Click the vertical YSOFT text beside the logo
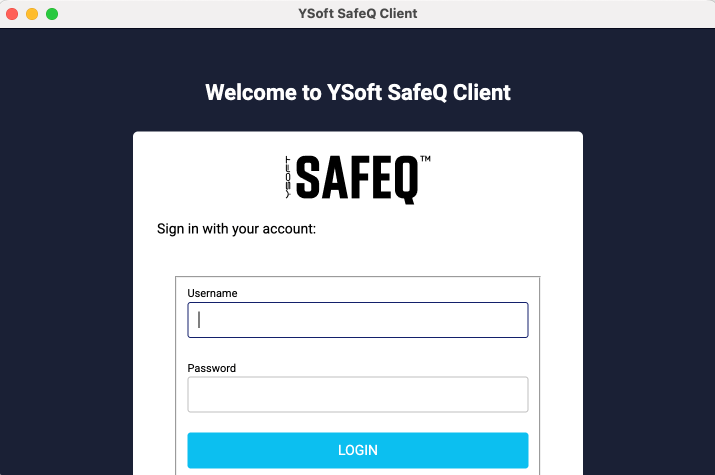 (288, 177)
